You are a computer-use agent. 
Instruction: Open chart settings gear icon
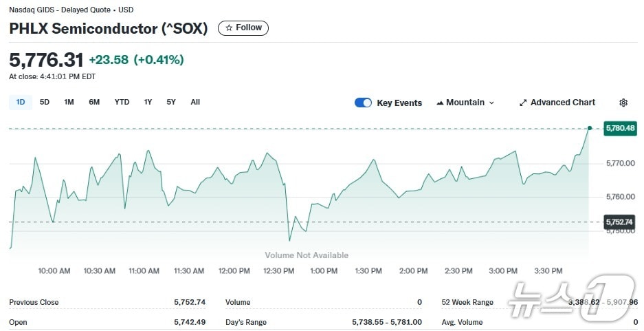[x=623, y=103]
